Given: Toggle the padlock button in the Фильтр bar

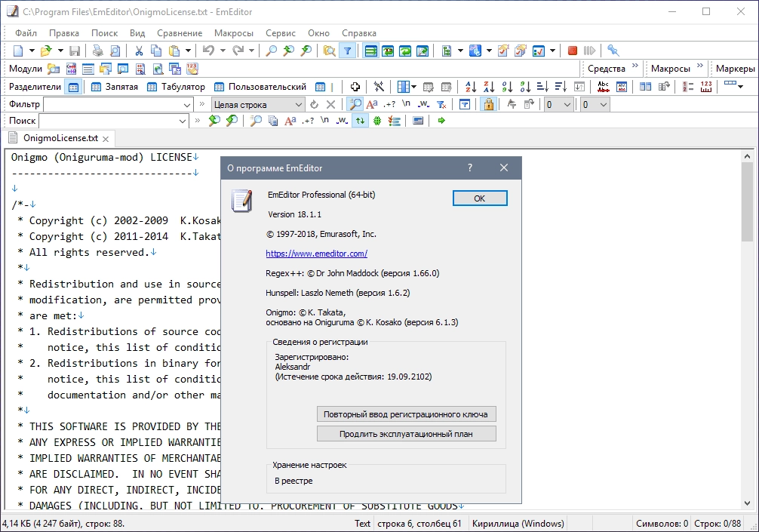Looking at the screenshot, I should (488, 104).
